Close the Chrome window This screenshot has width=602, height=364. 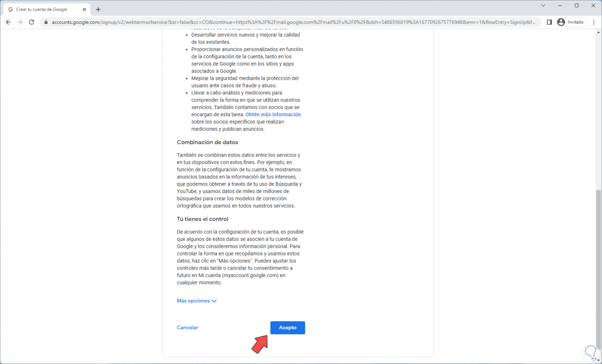593,5
